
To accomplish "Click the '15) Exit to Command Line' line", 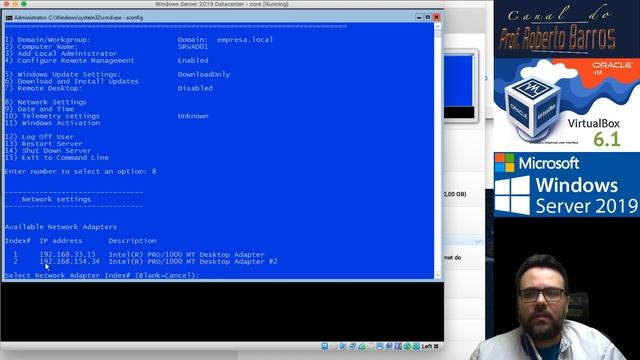I will coord(57,158).
